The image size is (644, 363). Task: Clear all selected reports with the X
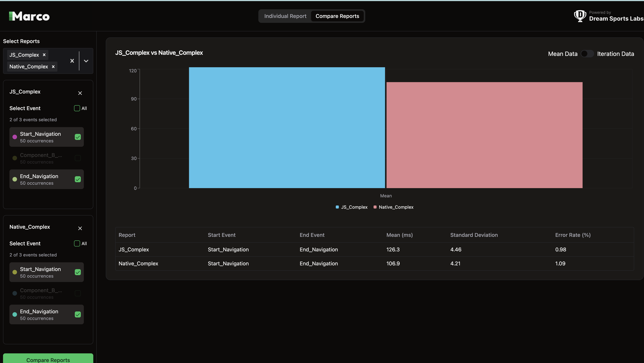(72, 61)
